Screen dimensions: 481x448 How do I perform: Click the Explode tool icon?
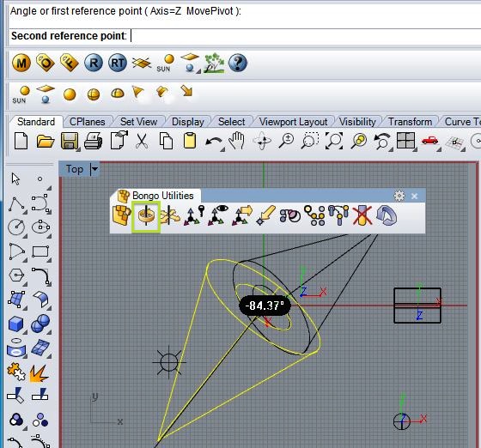pyautogui.click(x=39, y=373)
